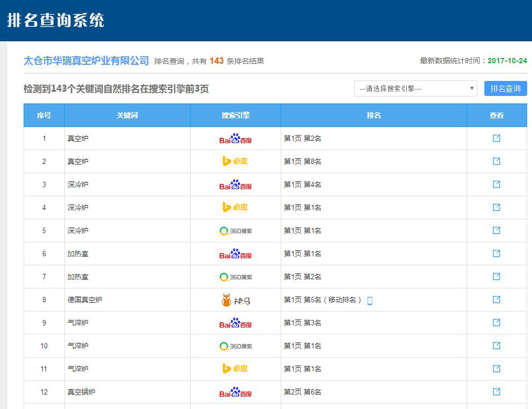532x409 pixels.
Task: Open view icon for row 6 加热室
Action: click(x=496, y=254)
